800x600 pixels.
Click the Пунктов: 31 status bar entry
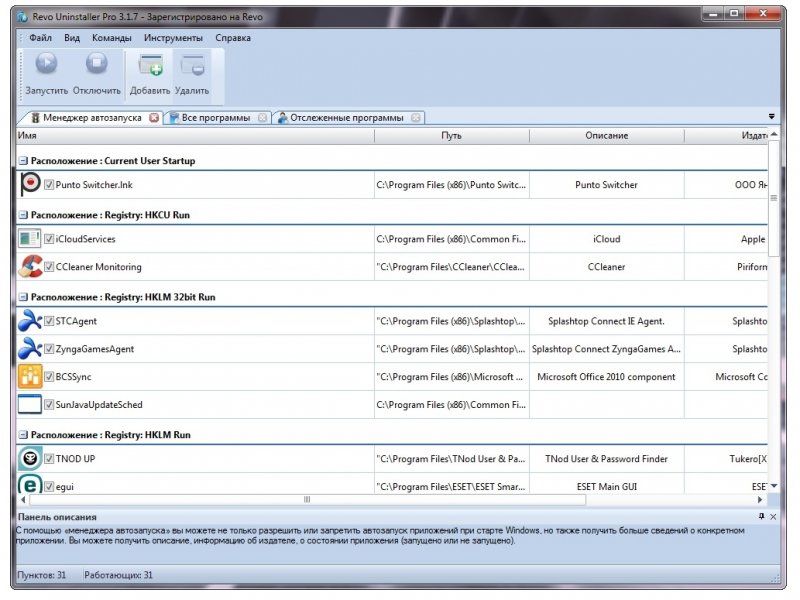click(x=41, y=575)
